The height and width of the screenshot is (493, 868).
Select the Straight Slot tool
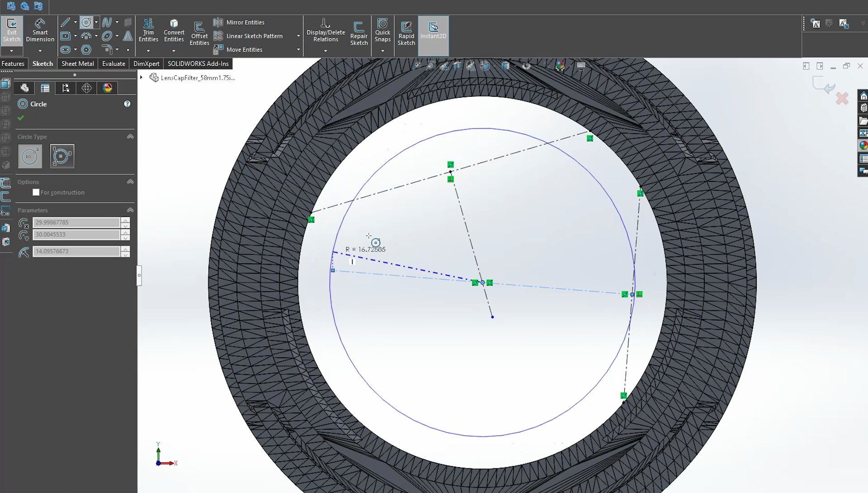coord(65,50)
